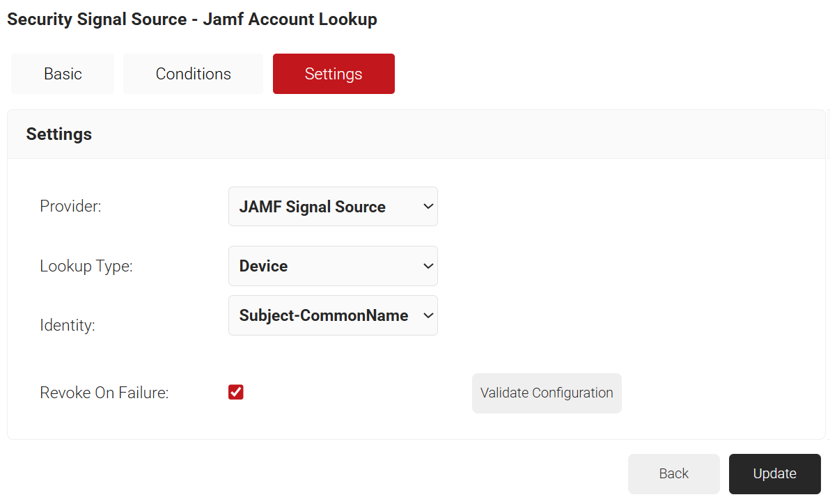Click the "Provider:" field label
Viewport: 830px width, 504px height.
point(70,207)
